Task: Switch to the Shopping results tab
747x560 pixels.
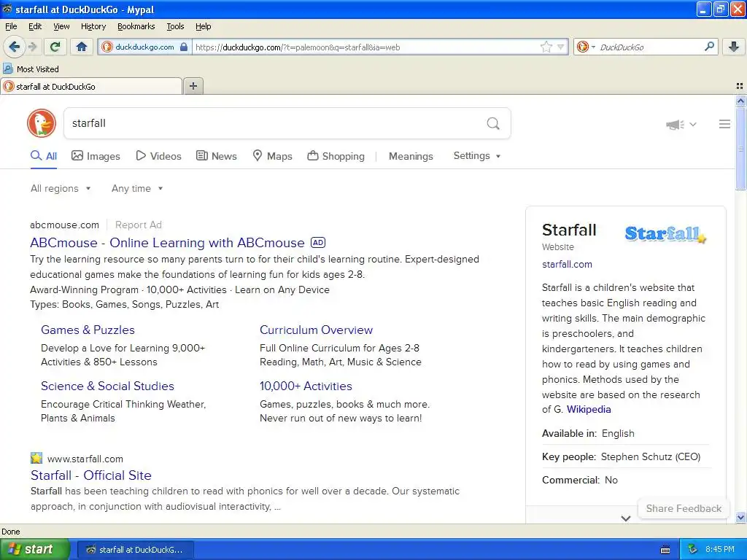Action: 336,156
